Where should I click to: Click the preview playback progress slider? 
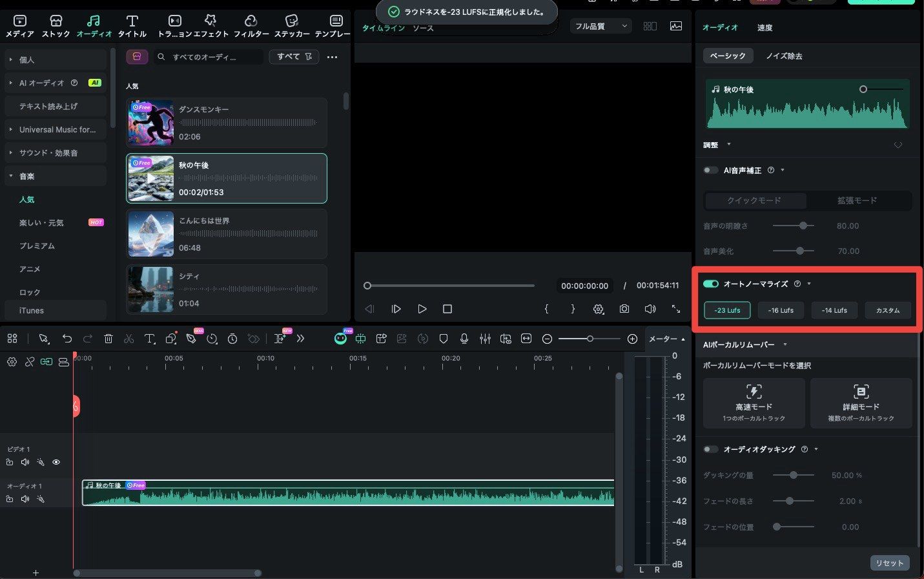click(x=451, y=286)
